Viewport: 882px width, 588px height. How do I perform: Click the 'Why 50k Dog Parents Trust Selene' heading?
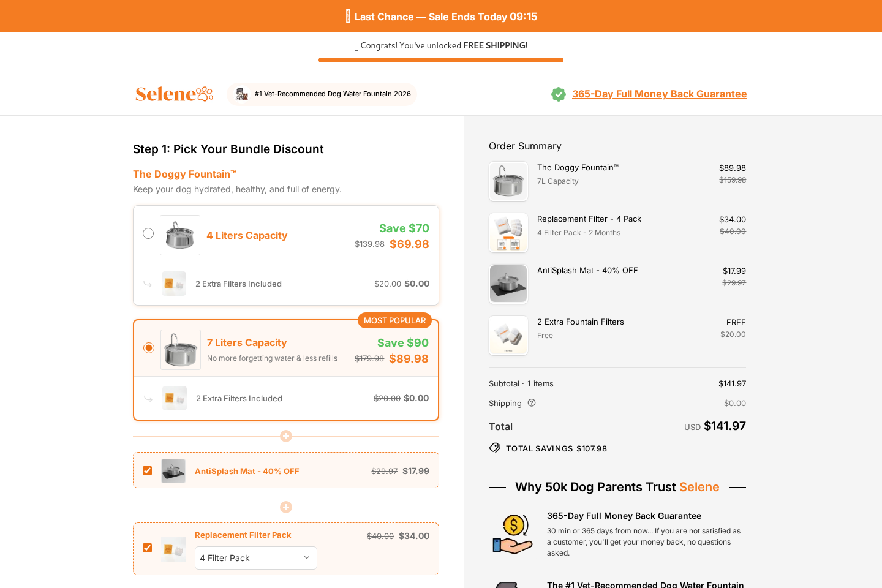(x=617, y=487)
